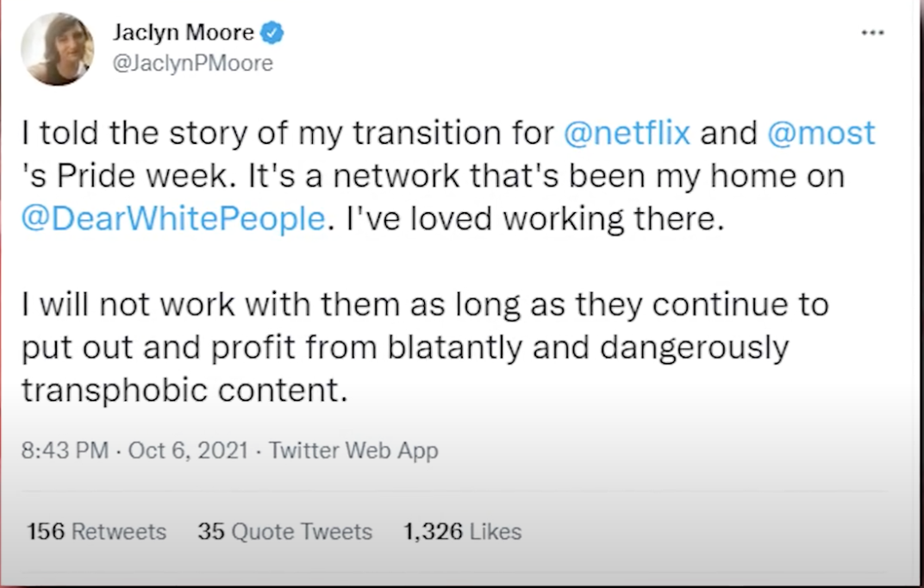Click the 8:43 PM timestamp
The image size is (924, 588).
coord(65,450)
